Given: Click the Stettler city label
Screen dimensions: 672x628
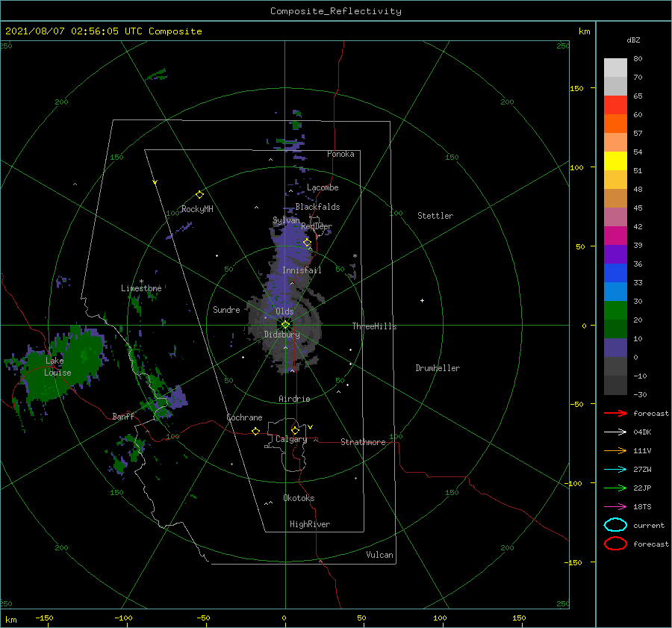Looking at the screenshot, I should click(x=435, y=216).
